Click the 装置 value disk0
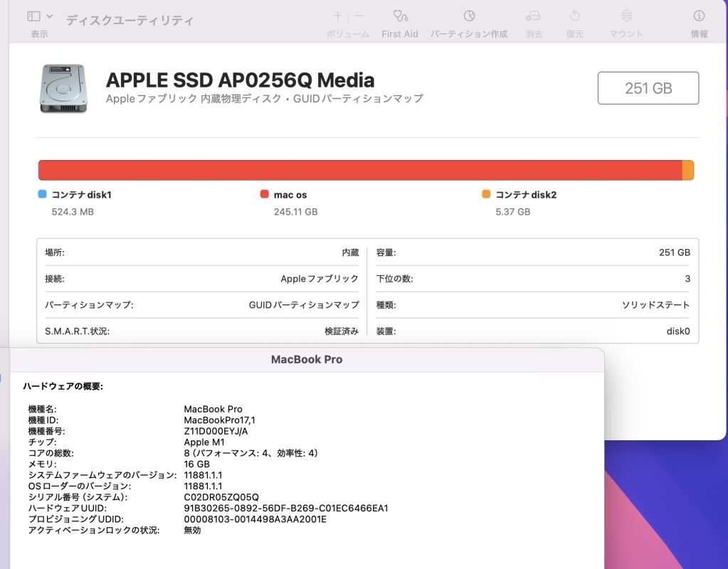Viewport: 728px width, 569px height. (678, 331)
